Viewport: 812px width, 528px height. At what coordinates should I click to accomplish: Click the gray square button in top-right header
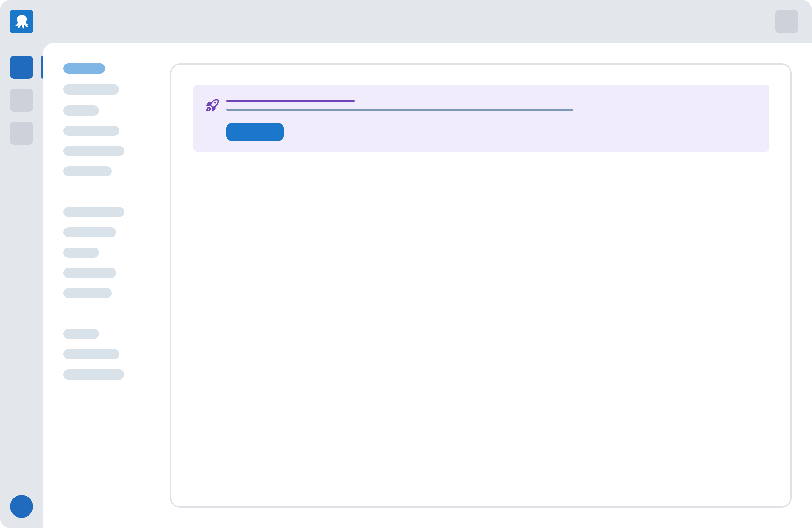786,22
